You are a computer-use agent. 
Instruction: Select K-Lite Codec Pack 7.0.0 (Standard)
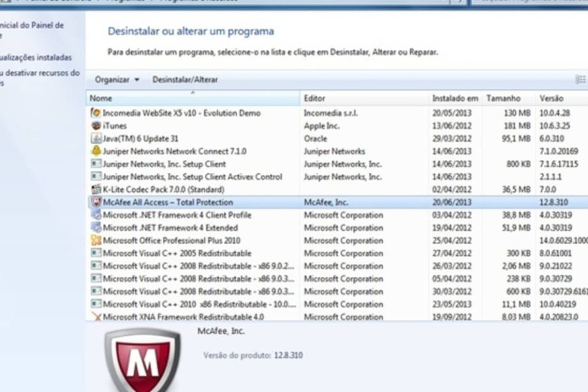[337, 189]
